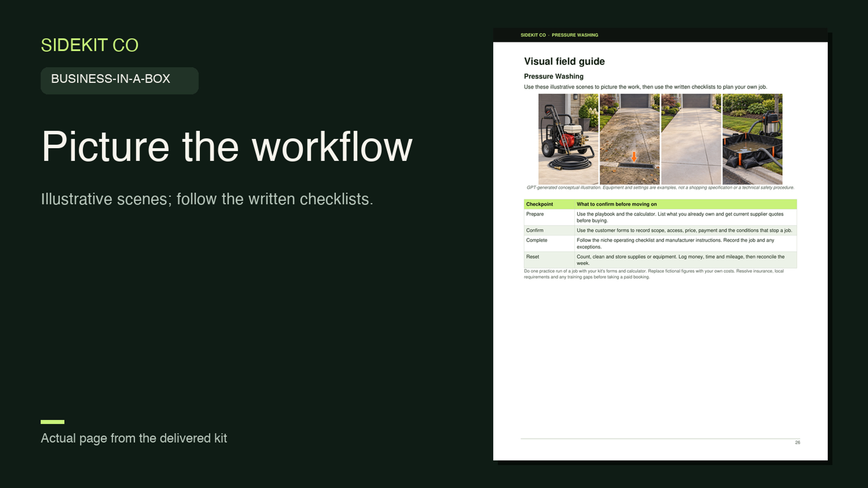Click the 'Confirm' checkpoint cell
This screenshot has height=488, width=868.
[x=549, y=230]
